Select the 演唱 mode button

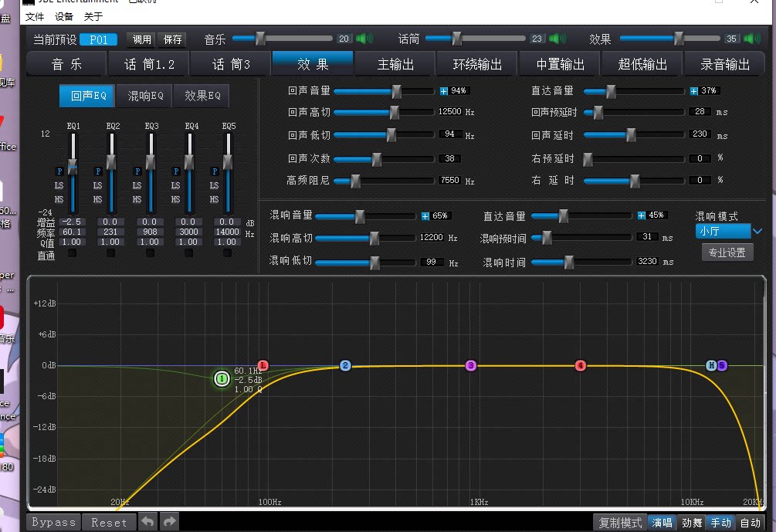point(662,523)
